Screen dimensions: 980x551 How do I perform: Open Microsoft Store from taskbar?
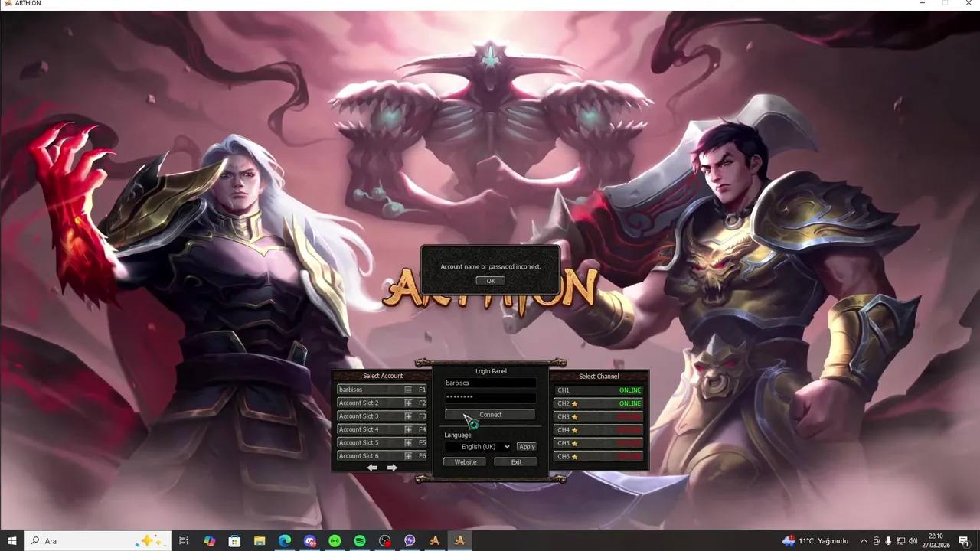234,541
